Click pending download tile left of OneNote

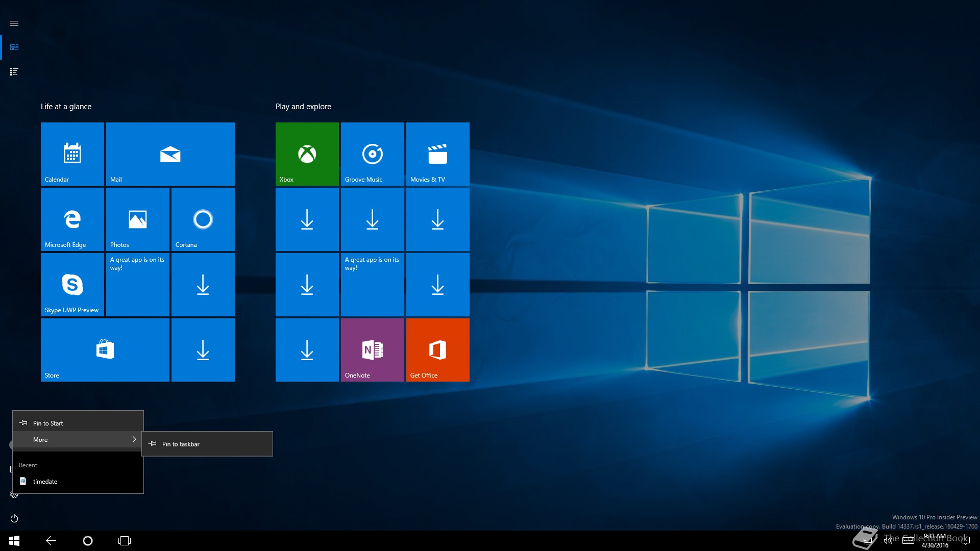pyautogui.click(x=307, y=350)
